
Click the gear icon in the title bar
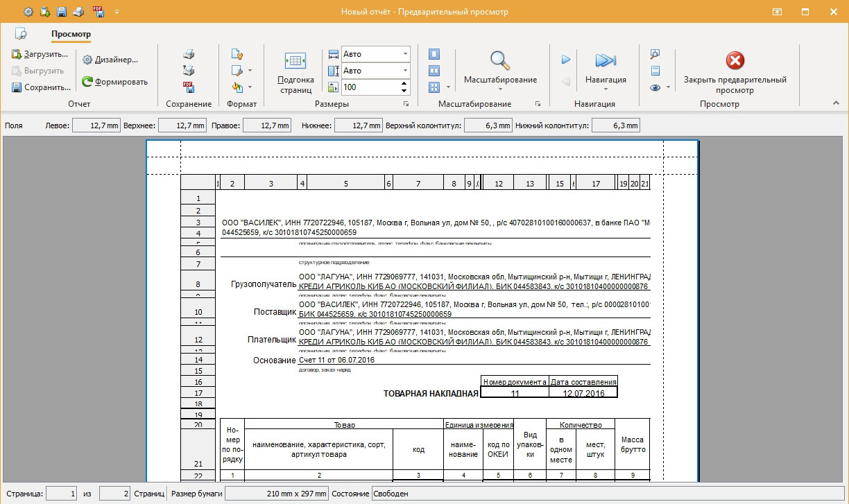click(x=28, y=12)
